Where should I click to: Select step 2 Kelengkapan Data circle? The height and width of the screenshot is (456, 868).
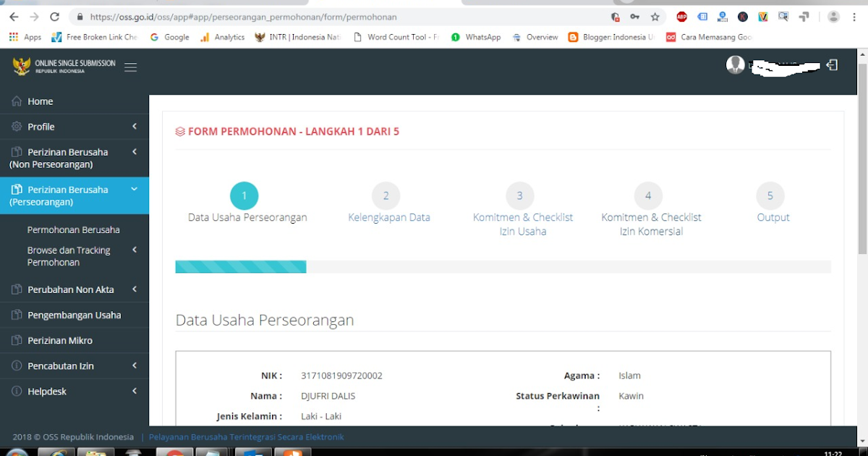click(386, 195)
